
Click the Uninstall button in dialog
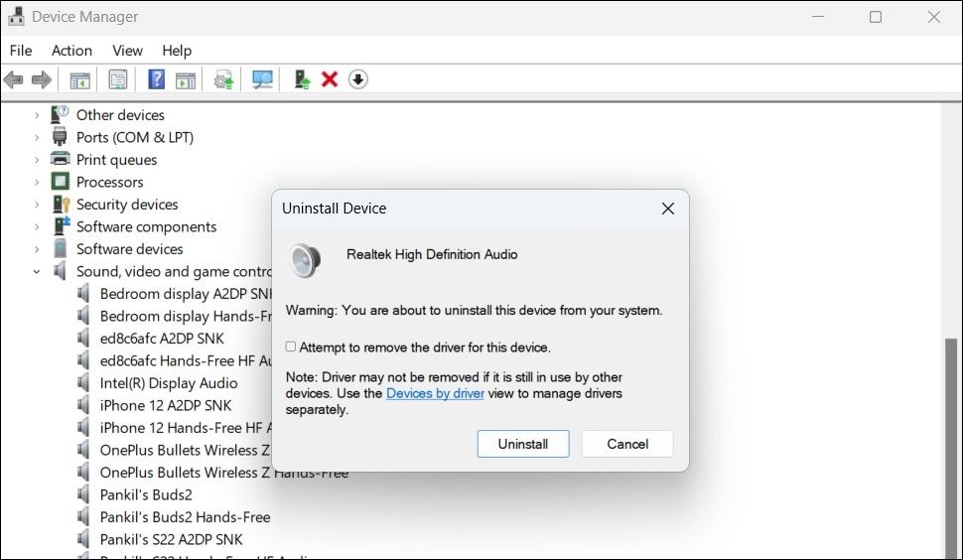click(x=523, y=444)
